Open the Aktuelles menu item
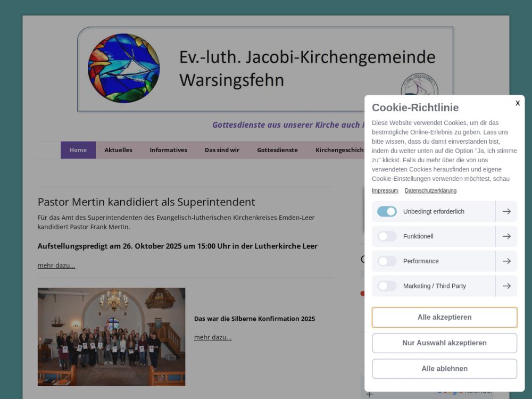532x399 pixels. (118, 150)
